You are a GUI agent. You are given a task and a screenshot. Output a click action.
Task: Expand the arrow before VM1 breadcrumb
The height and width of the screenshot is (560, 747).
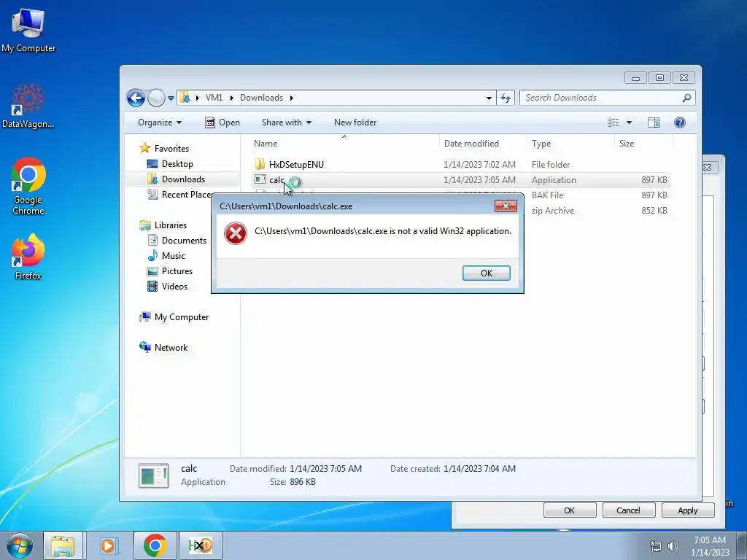tap(197, 98)
